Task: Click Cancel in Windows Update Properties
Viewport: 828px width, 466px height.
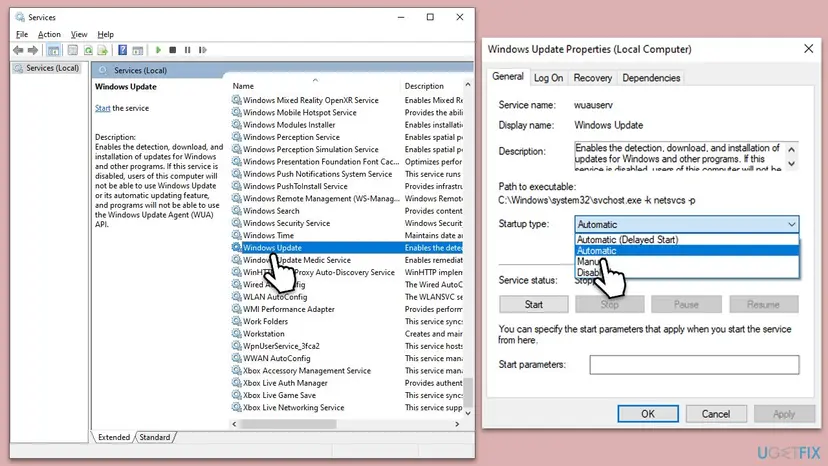Action: coord(716,414)
